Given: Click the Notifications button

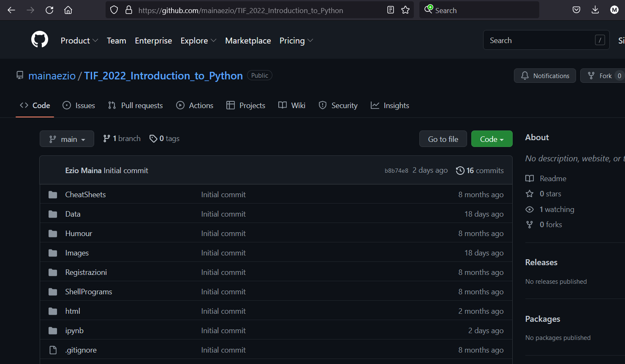Looking at the screenshot, I should [545, 76].
